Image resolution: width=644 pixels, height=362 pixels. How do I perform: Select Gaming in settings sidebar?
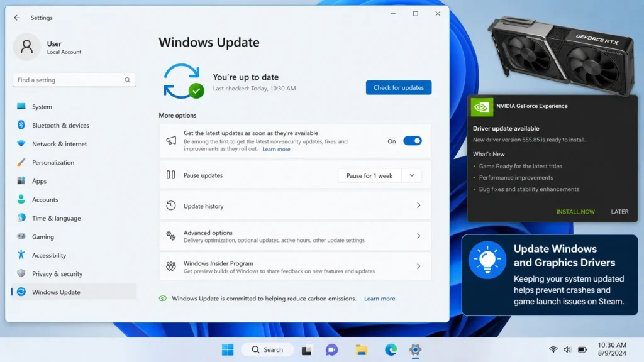[74, 236]
